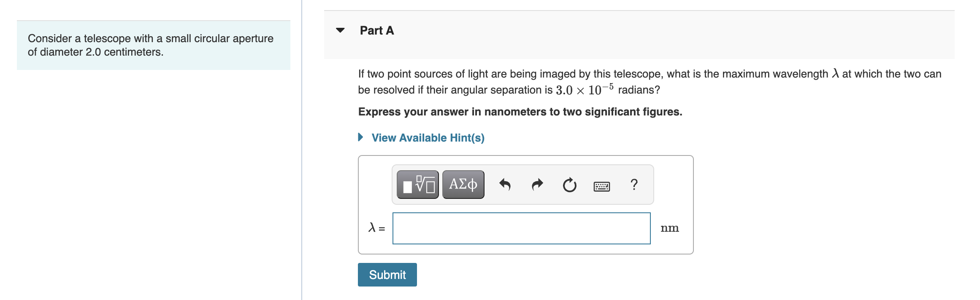Viewport: 980px width, 300px height.
Task: Click the redo arrow icon
Action: (x=537, y=185)
